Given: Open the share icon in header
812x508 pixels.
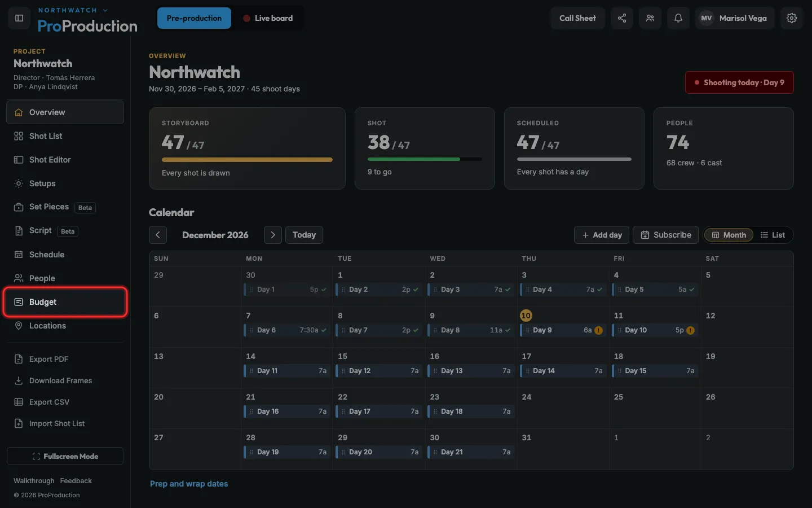Looking at the screenshot, I should pyautogui.click(x=622, y=18).
